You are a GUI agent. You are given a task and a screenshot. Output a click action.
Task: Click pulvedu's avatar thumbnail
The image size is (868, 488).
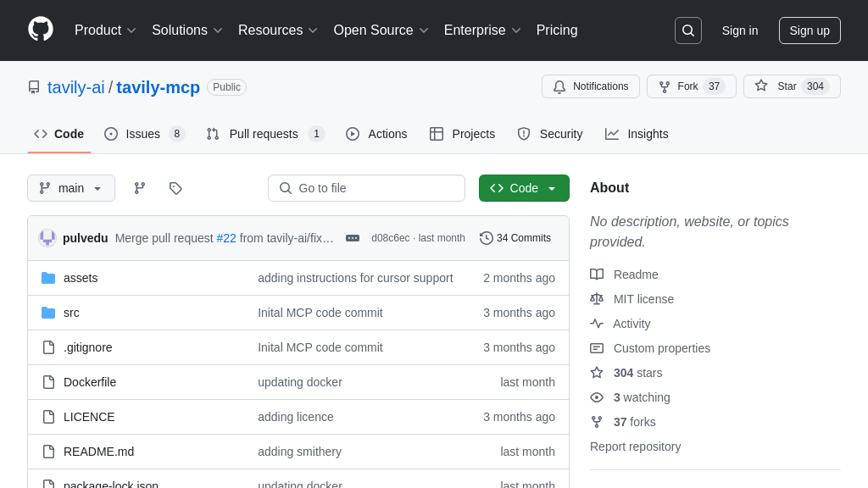47,238
